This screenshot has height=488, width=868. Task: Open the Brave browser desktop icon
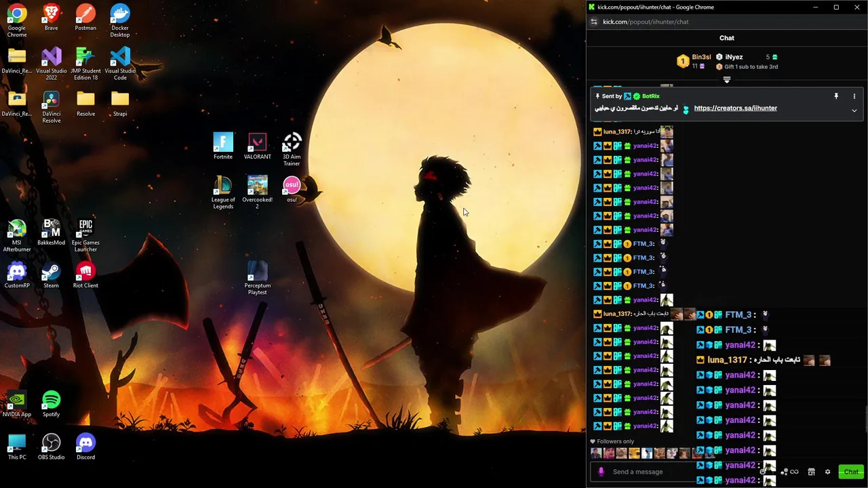point(51,18)
